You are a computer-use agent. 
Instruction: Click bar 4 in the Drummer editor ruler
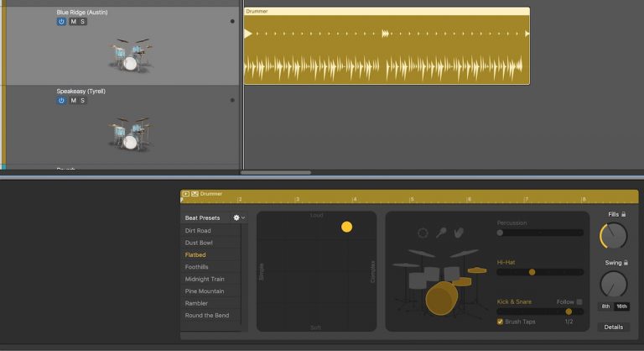[x=355, y=199]
